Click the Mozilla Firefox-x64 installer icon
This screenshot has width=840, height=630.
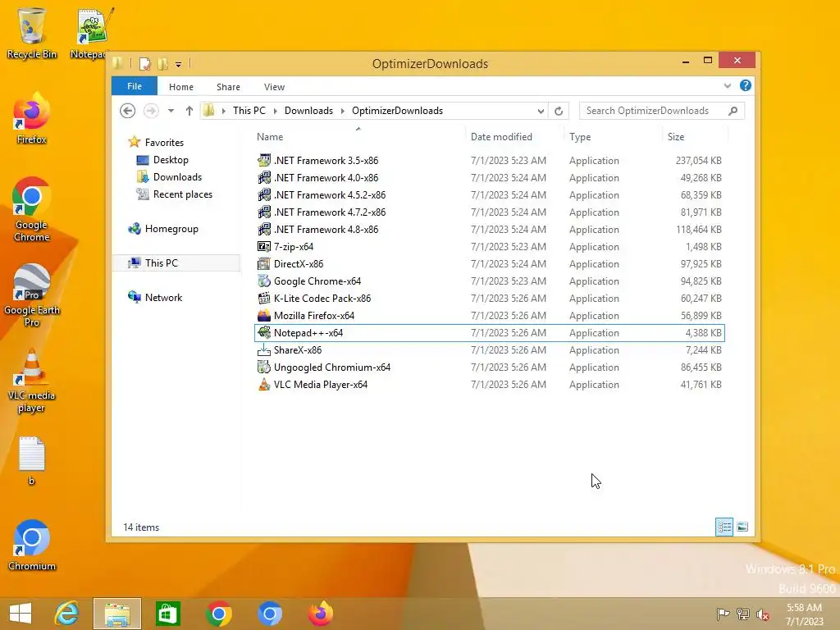[263, 316]
